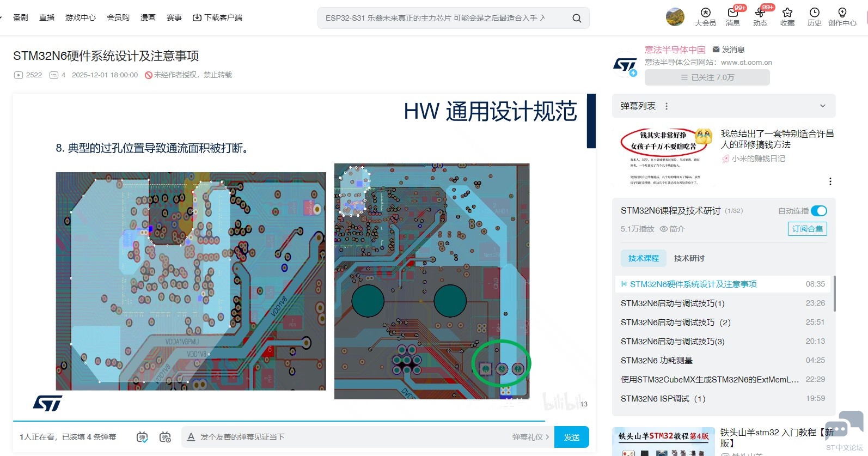The height and width of the screenshot is (456, 868).
Task: Expand the 弹幕列表 chevron
Action: (822, 106)
